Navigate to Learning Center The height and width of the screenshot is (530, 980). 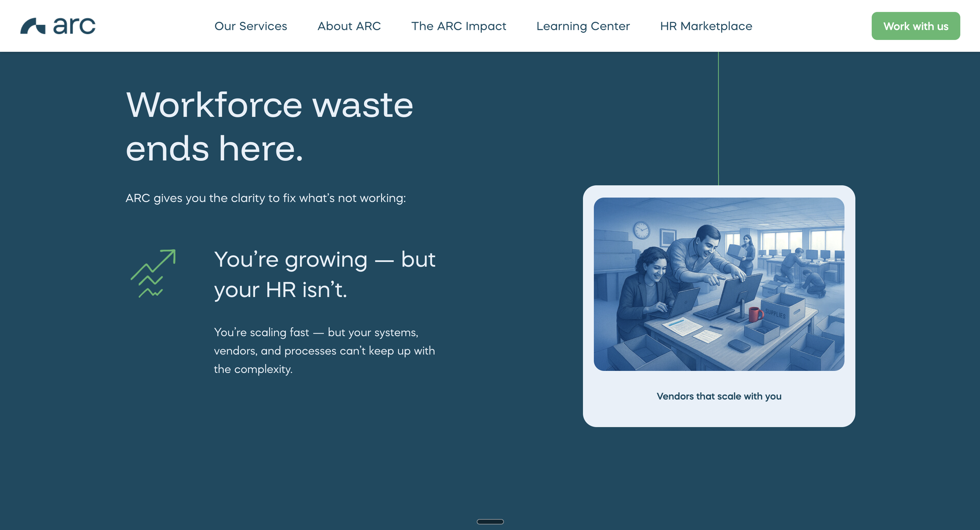(x=583, y=26)
